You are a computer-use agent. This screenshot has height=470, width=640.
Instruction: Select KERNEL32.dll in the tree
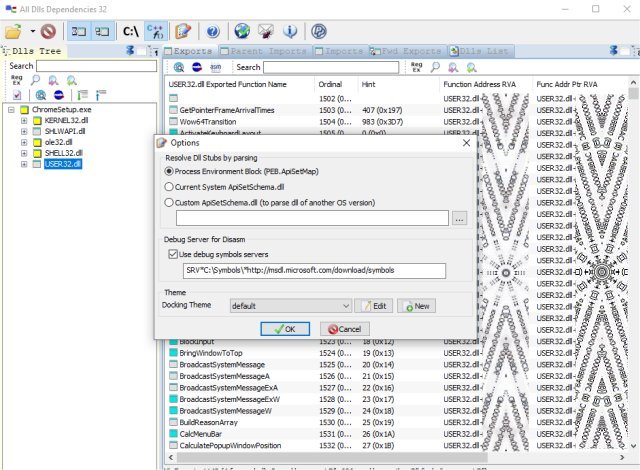[66, 120]
